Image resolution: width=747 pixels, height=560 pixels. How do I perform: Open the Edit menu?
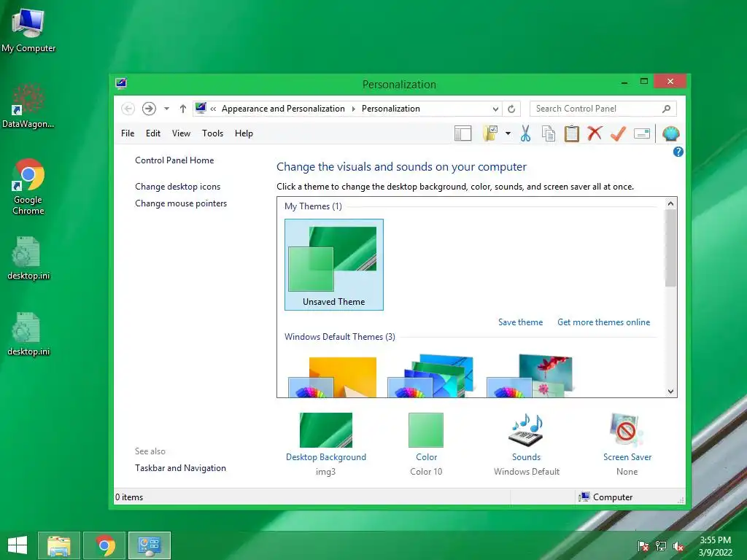[153, 133]
